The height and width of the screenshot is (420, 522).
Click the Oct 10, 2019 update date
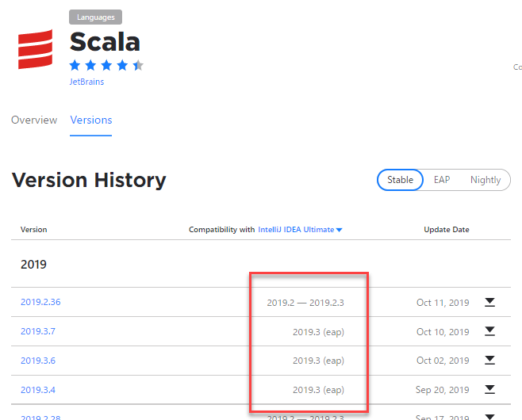[x=443, y=332]
